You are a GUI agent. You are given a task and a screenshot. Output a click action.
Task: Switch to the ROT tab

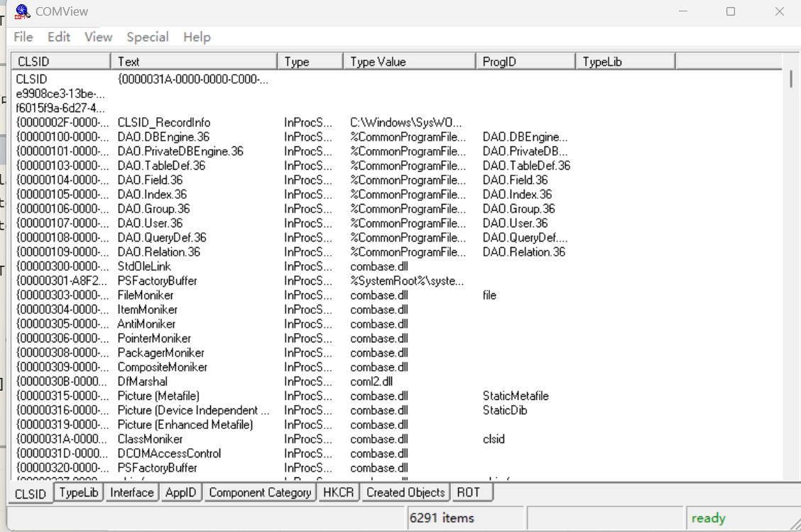[468, 492]
